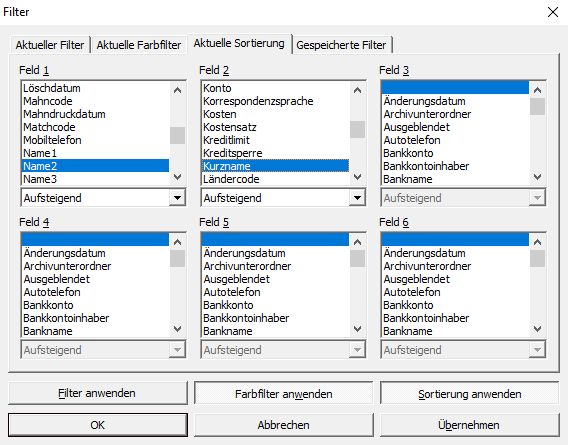Click scroll-up arrow in Feld 1 list
The width and height of the screenshot is (568, 445).
(177, 90)
